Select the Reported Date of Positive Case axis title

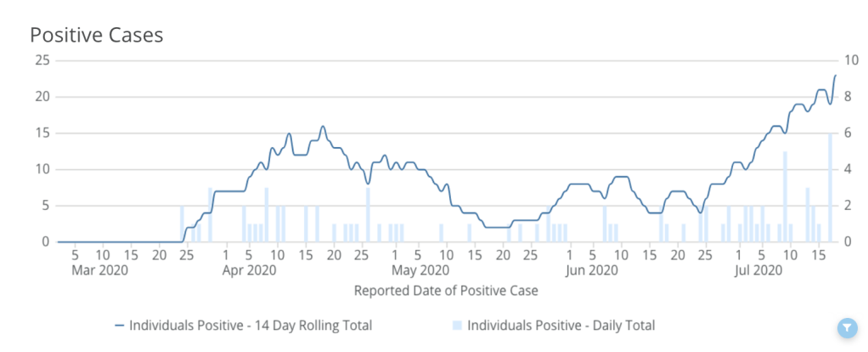tap(445, 290)
